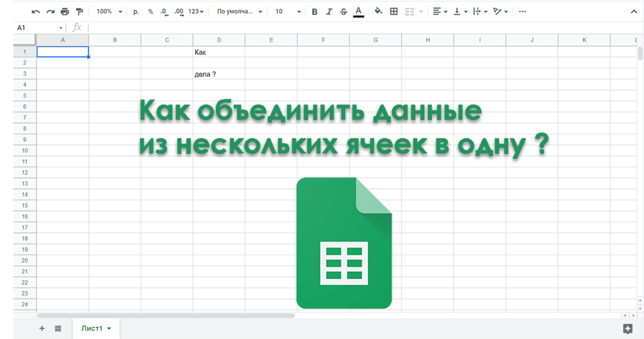
Task: Click the fx formula icon
Action: pyautogui.click(x=77, y=28)
